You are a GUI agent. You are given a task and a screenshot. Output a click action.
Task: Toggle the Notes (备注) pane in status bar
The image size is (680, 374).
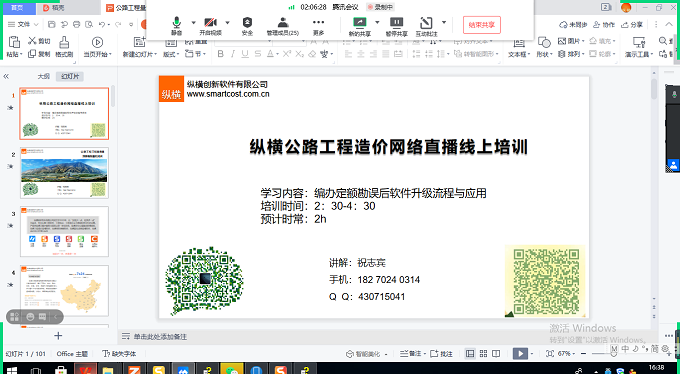coord(412,354)
